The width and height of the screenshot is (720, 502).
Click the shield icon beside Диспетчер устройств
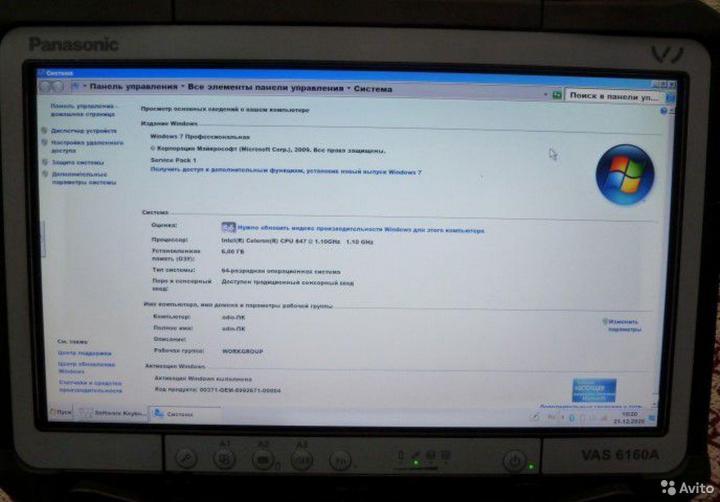(45, 130)
